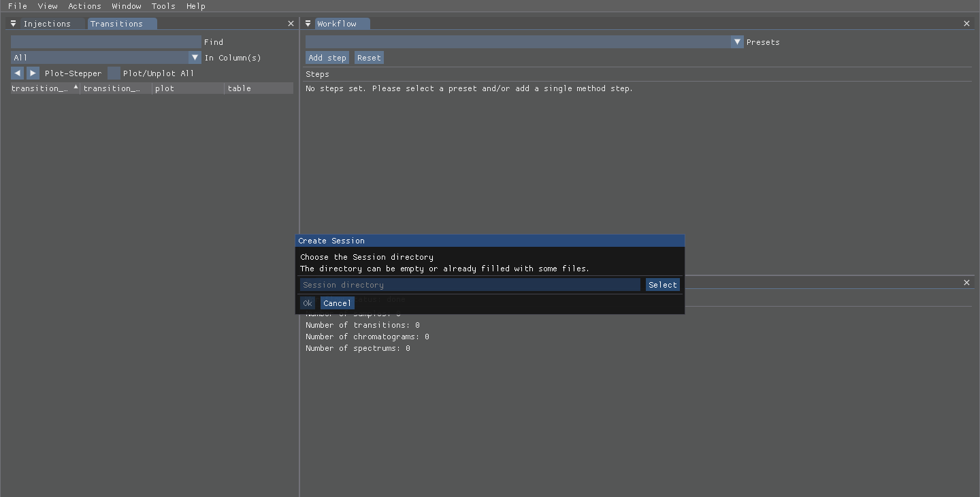Open the Presets dropdown
This screenshot has width=980, height=497.
524,42
